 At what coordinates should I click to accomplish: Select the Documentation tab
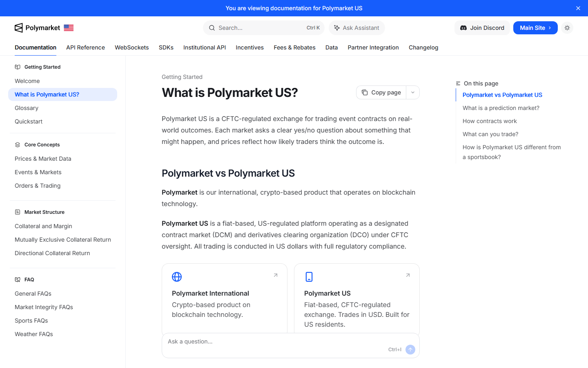tap(36, 47)
